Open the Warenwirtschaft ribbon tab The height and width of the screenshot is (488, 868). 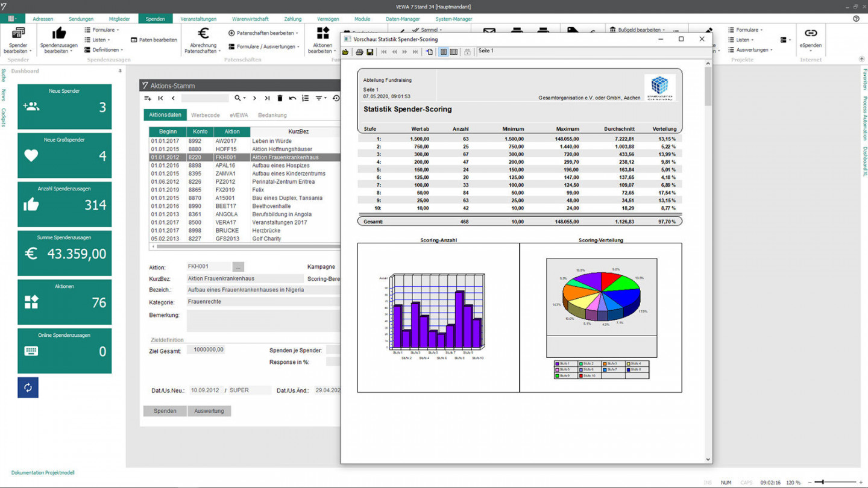250,19
